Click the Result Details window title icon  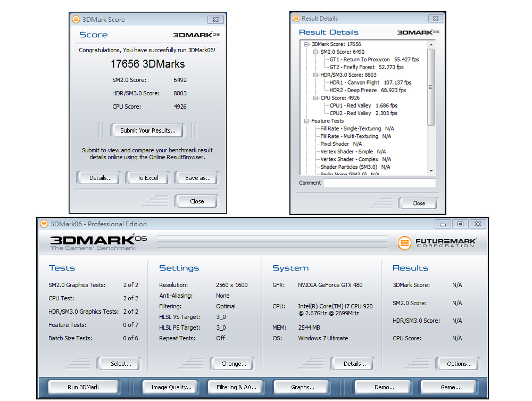tap(296, 18)
